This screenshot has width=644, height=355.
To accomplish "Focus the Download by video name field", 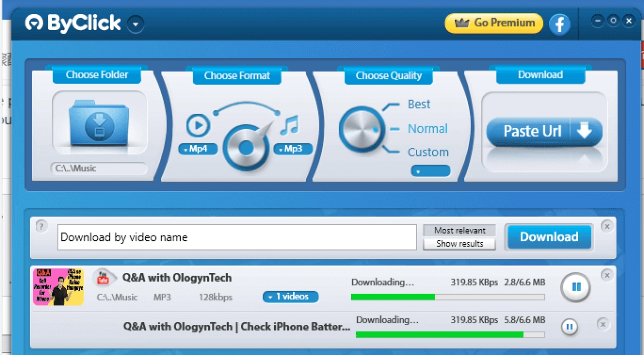I will pyautogui.click(x=237, y=237).
